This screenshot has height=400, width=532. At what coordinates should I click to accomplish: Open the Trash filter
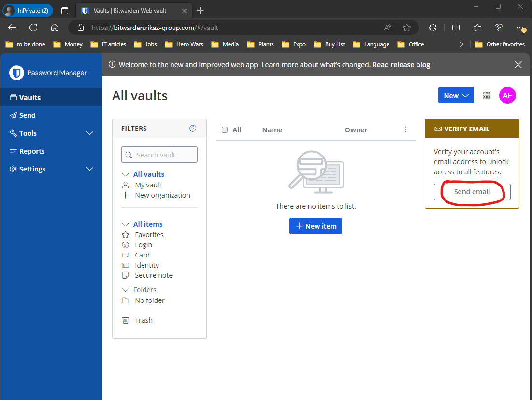144,320
